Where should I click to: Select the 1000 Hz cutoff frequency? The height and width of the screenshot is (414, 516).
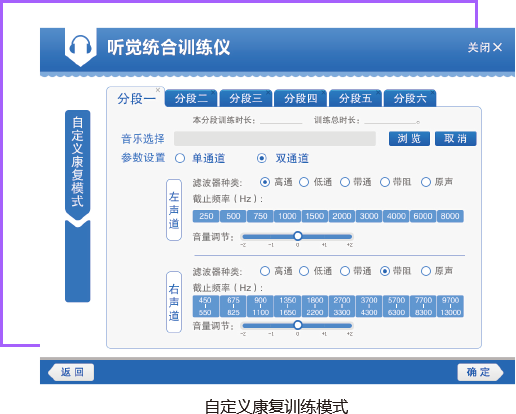287,216
